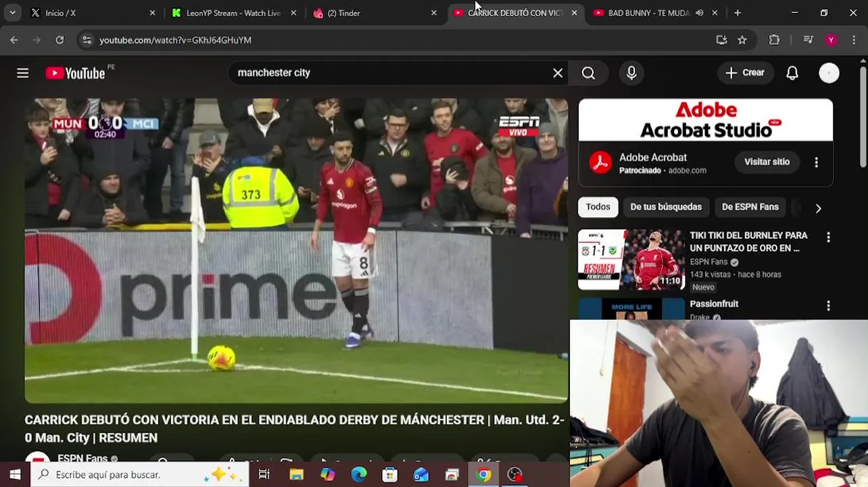Open Adobe Acrobat ad options menu
868x487 pixels.
point(816,162)
